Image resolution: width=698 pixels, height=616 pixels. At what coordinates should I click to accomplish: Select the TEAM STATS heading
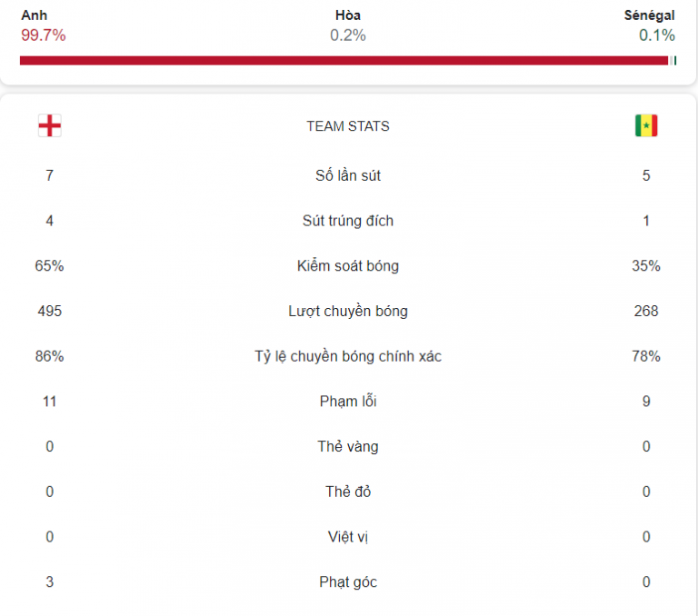348,126
